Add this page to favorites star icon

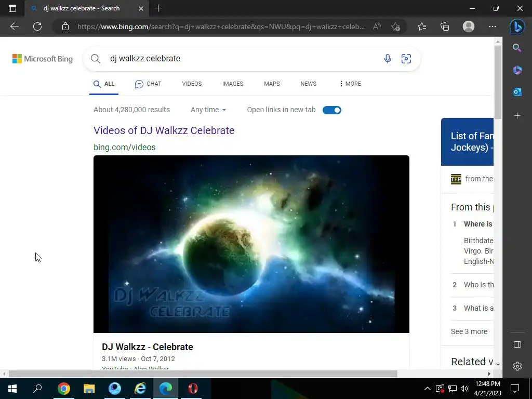coord(395,26)
